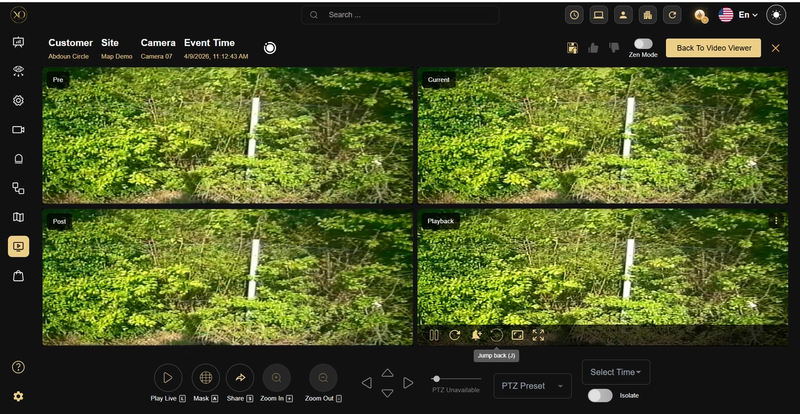Select the Pre video pane
This screenshot has width=800, height=414.
(228, 136)
